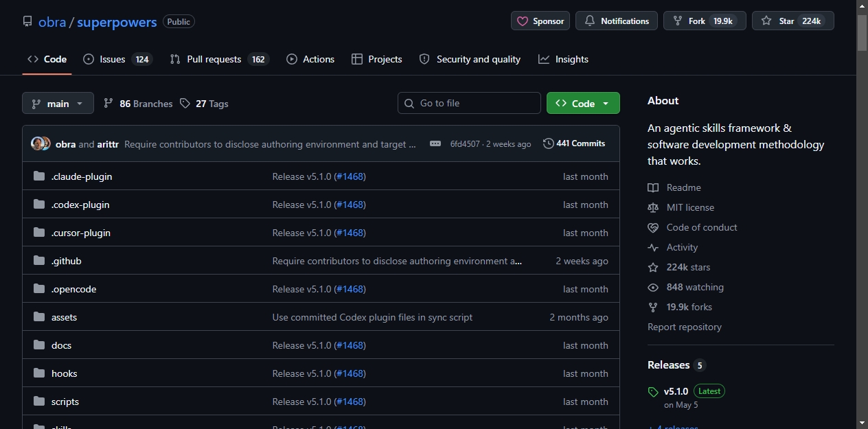Click #1468 link in the docs row
This screenshot has width=868, height=429.
tap(350, 345)
